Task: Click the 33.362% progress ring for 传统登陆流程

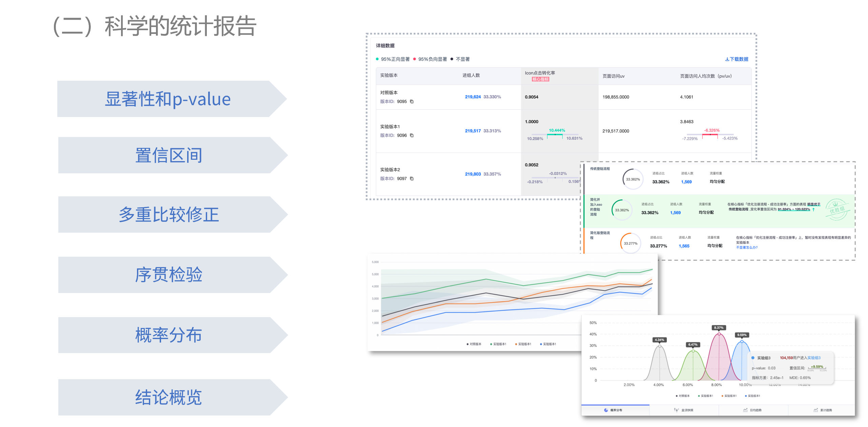Action: point(633,179)
